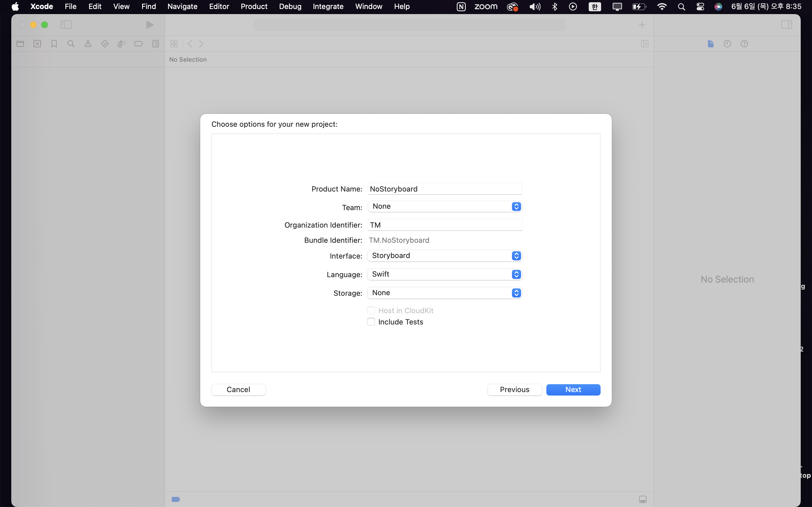The height and width of the screenshot is (507, 812).
Task: Open the Team dropdown
Action: [445, 206]
